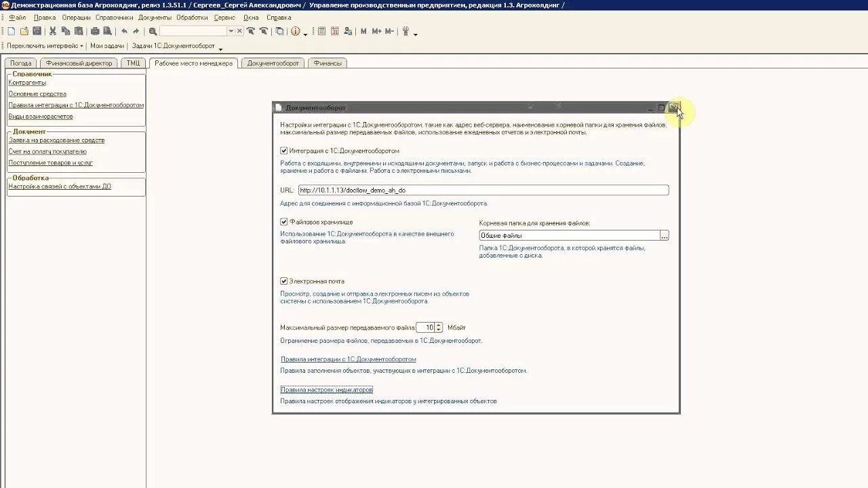Open the Calendar icon
This screenshot has width=868, height=488.
[x=335, y=31]
